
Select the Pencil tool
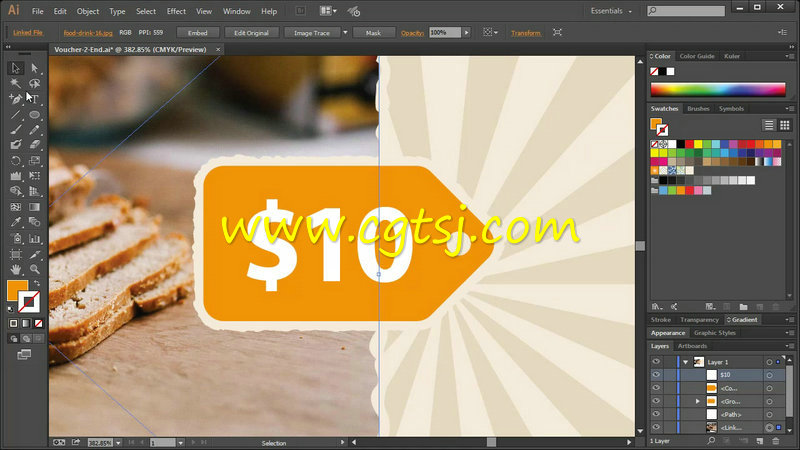point(34,130)
